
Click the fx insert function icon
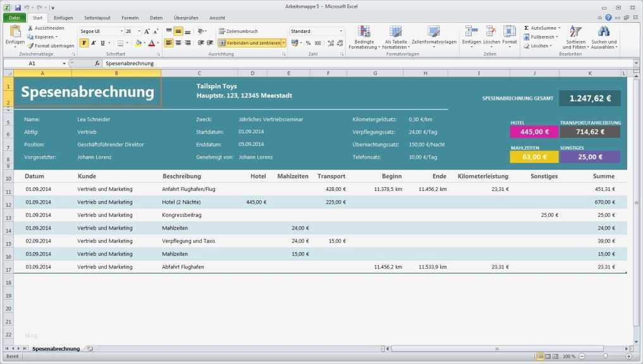point(97,64)
